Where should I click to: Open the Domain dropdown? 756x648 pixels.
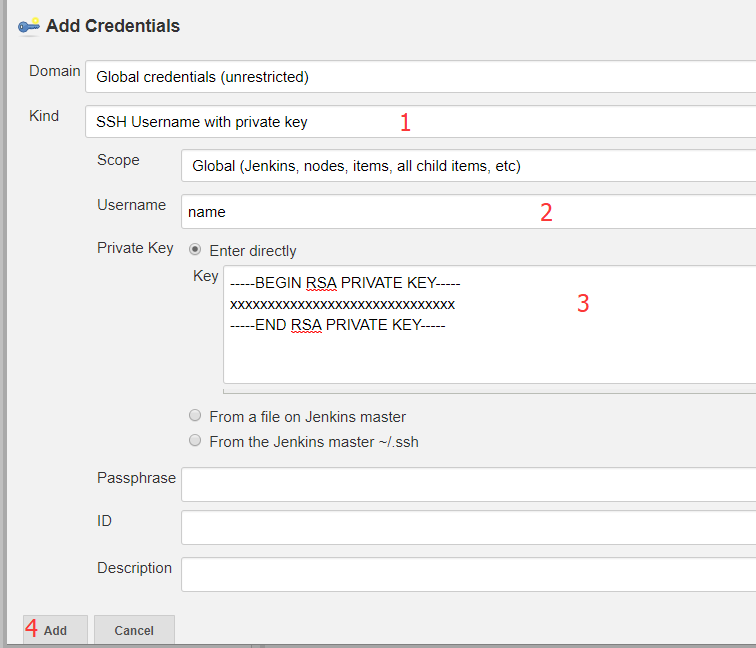tap(420, 77)
